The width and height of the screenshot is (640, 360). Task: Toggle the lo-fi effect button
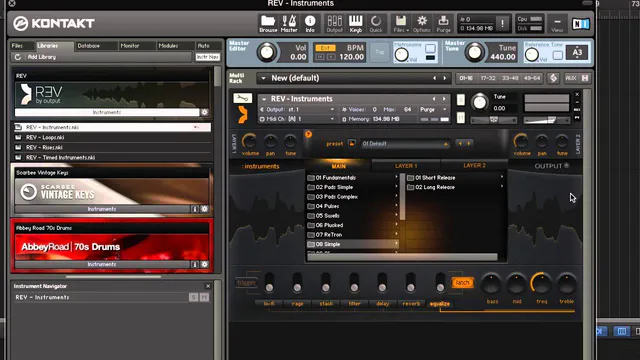(269, 304)
